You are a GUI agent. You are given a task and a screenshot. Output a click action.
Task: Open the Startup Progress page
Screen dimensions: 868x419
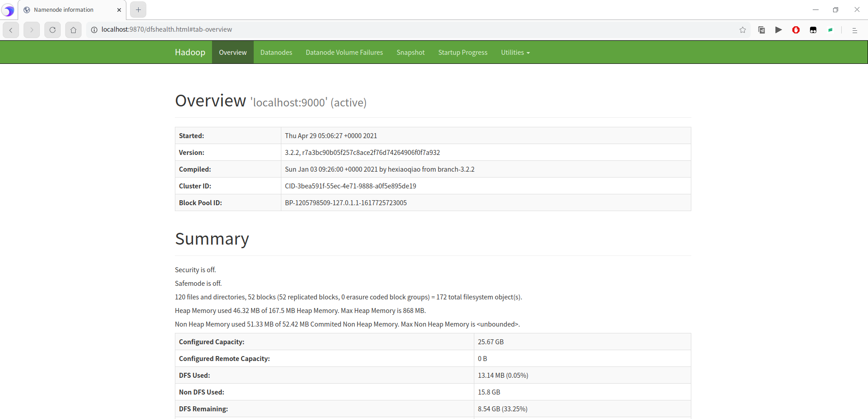coord(463,52)
